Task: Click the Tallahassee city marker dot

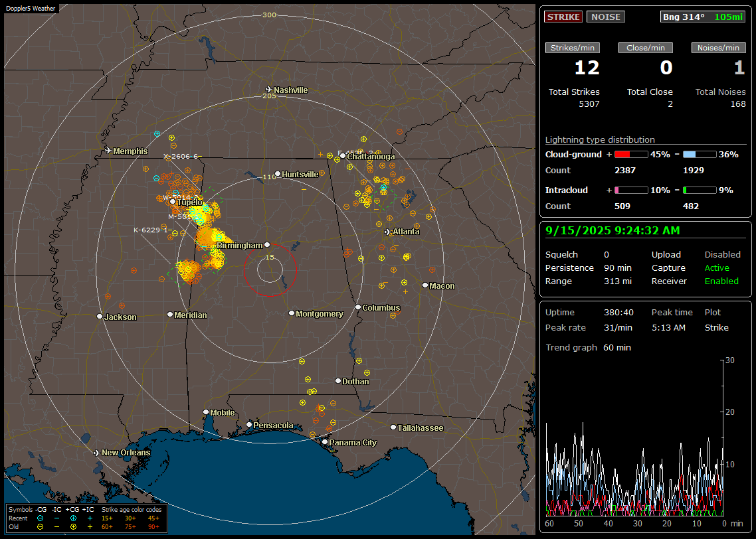Action: click(393, 427)
